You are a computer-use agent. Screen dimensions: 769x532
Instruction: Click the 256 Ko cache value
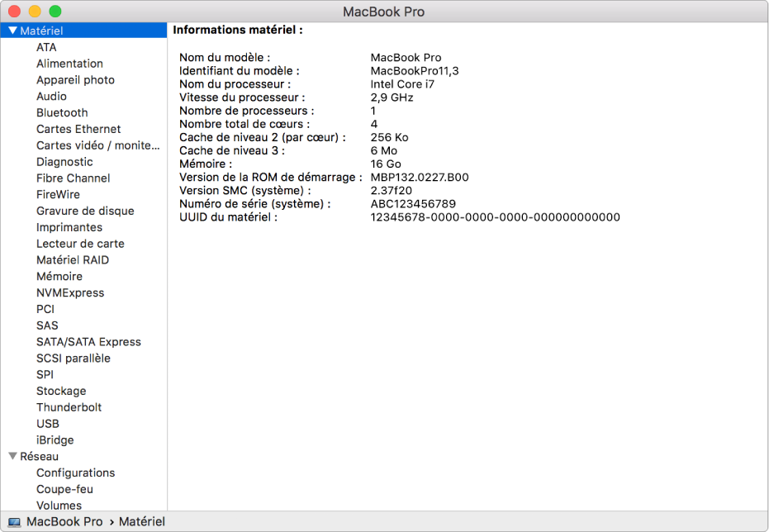[389, 137]
